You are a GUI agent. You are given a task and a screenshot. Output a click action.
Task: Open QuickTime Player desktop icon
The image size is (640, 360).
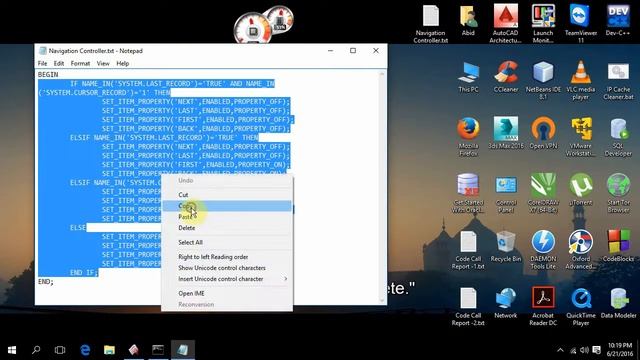coord(580,306)
